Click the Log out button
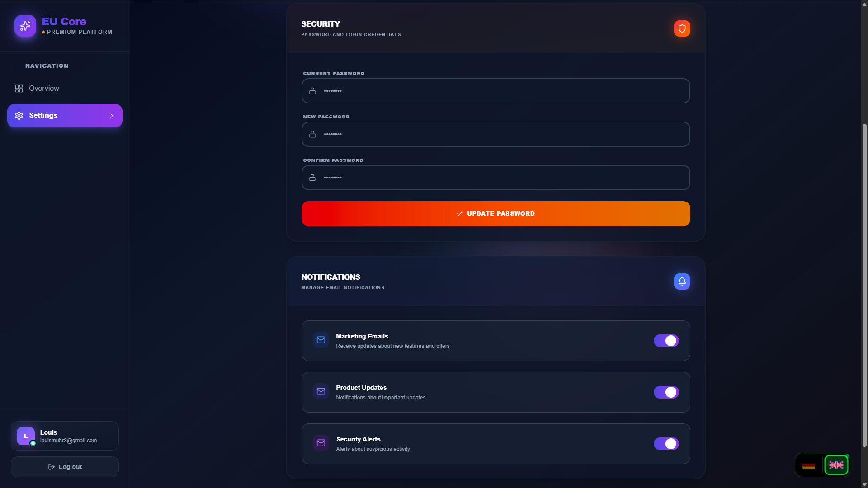This screenshot has width=868, height=488. coord(65,467)
